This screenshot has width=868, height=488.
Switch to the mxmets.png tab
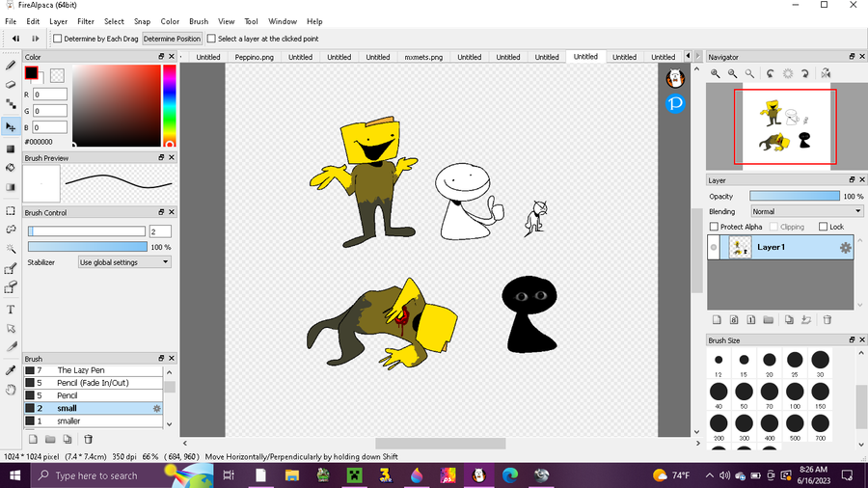[x=423, y=57]
